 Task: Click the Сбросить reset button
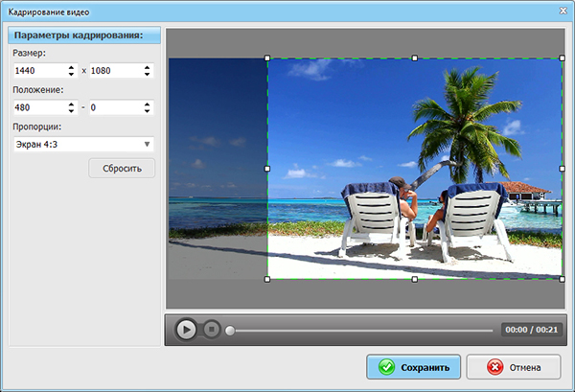click(122, 169)
